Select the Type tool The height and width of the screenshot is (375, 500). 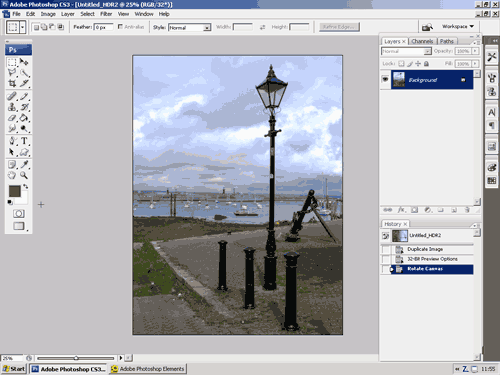[24, 141]
